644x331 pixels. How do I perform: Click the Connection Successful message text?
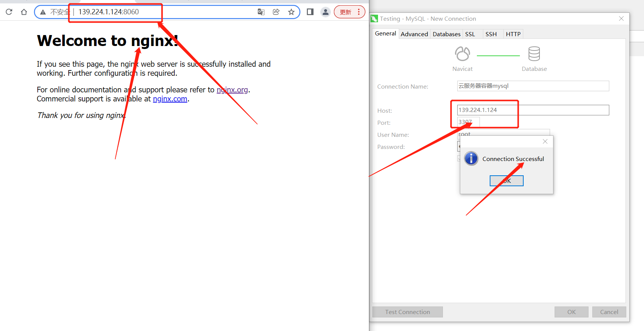[513, 159]
